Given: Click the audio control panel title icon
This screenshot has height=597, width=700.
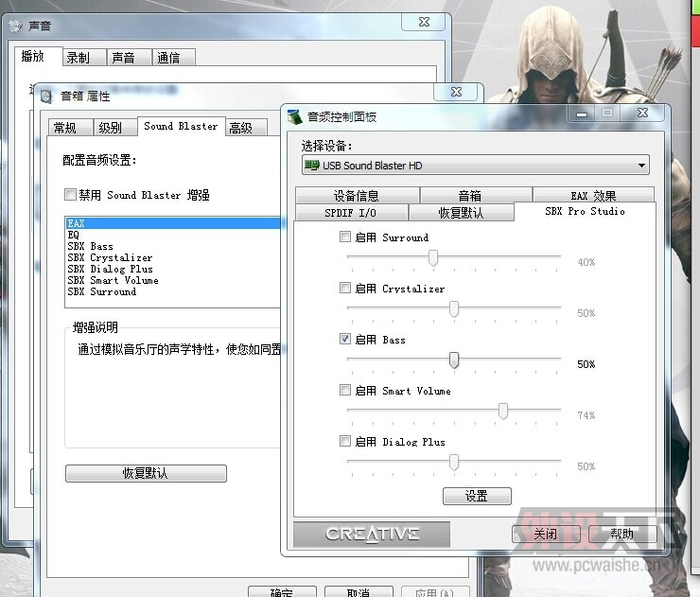Looking at the screenshot, I should click(x=296, y=116).
